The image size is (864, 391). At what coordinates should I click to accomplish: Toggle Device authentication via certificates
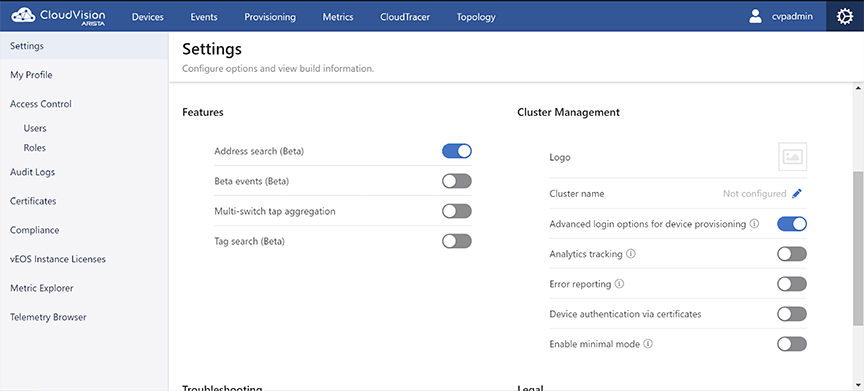[x=792, y=314]
